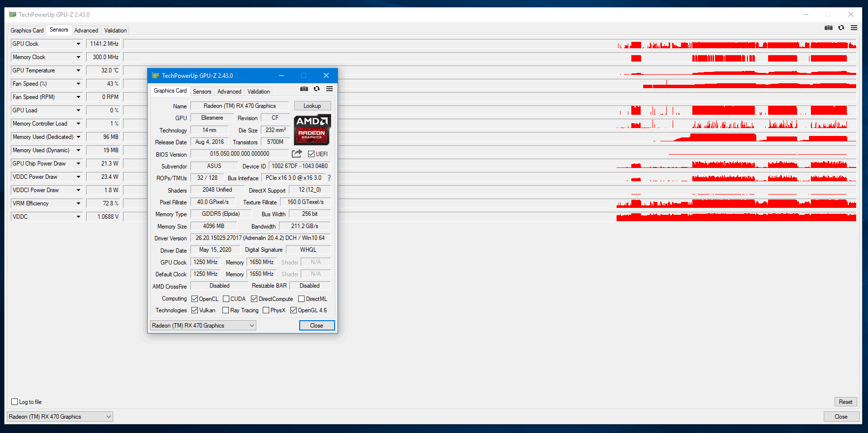Click the refresh icon in the Sensors window

point(841,28)
